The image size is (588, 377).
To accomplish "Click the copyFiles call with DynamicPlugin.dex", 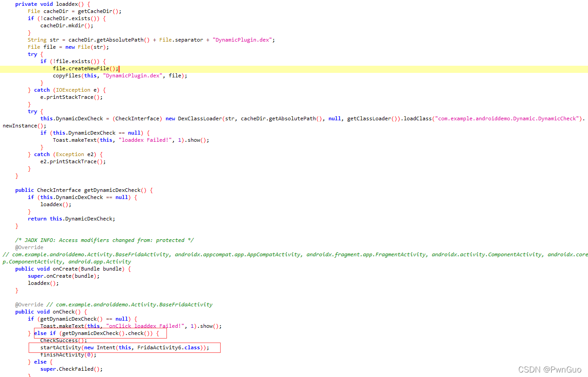I will pyautogui.click(x=120, y=76).
